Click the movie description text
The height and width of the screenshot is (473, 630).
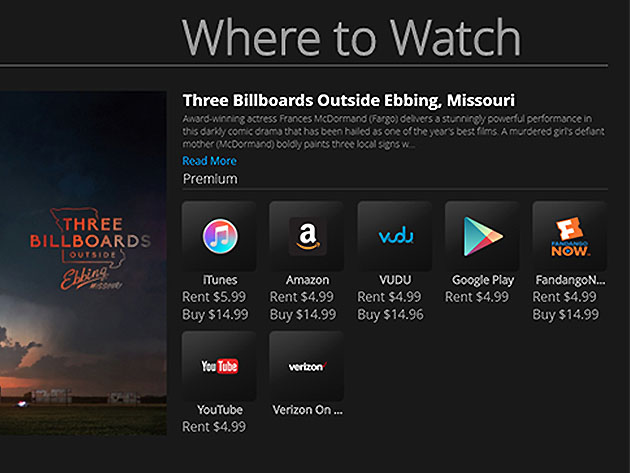pyautogui.click(x=393, y=131)
